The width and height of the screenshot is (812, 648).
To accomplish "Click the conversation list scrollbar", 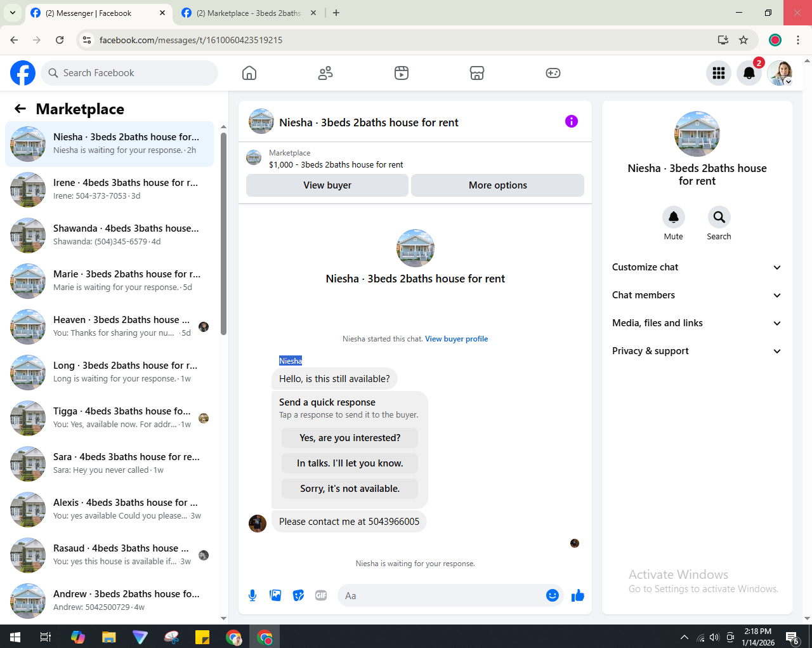I will (x=223, y=234).
